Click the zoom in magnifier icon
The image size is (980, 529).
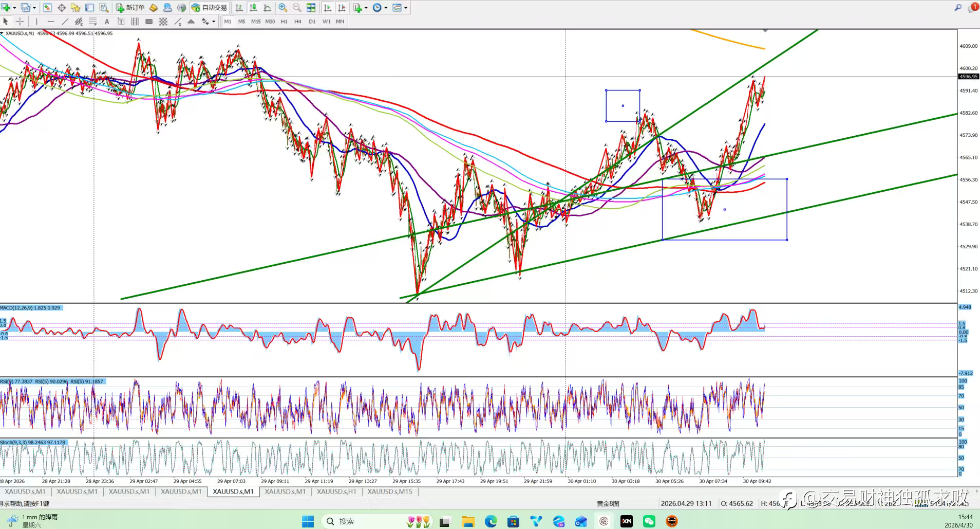point(282,8)
